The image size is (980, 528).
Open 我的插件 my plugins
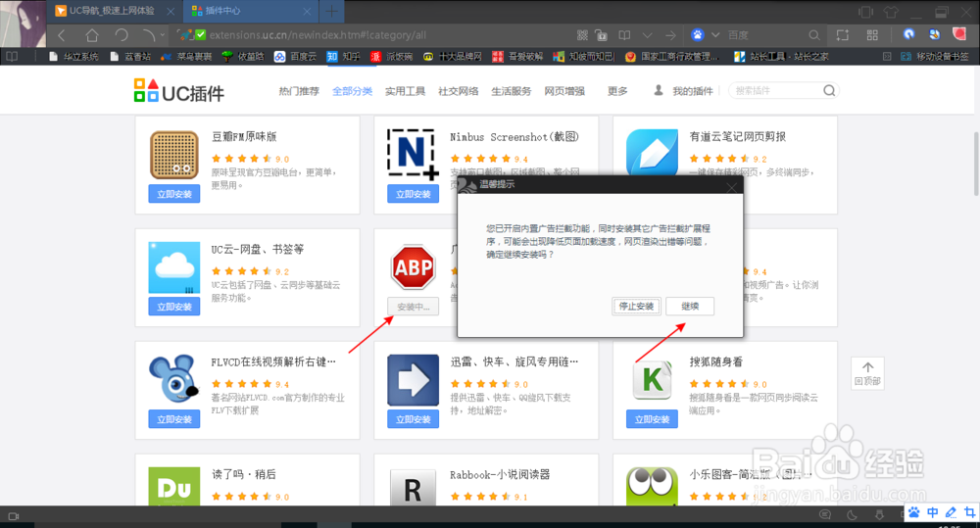click(684, 91)
